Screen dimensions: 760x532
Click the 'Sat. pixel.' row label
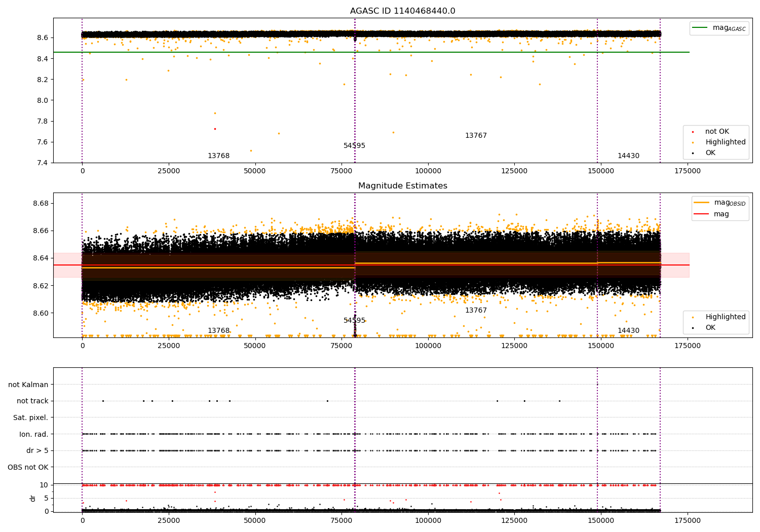[31, 418]
